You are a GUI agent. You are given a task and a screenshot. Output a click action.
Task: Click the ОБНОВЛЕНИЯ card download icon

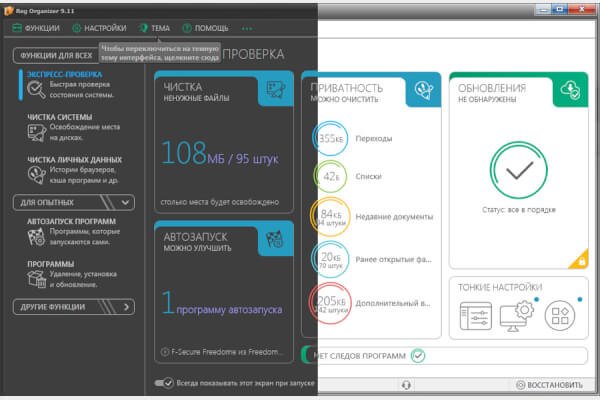click(x=570, y=90)
